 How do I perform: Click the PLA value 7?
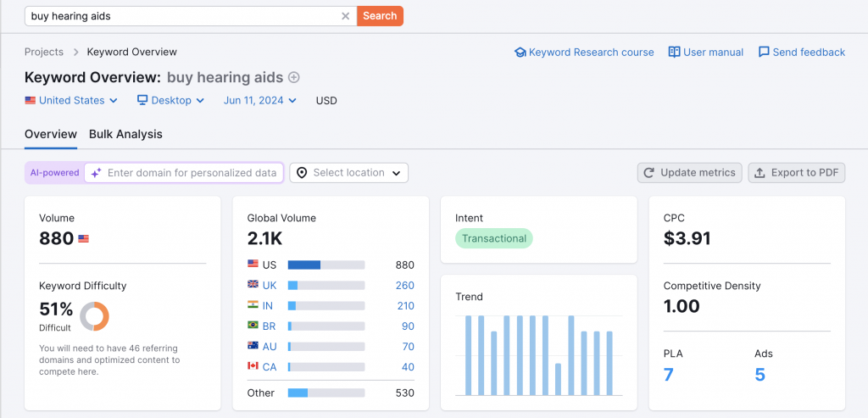click(669, 375)
